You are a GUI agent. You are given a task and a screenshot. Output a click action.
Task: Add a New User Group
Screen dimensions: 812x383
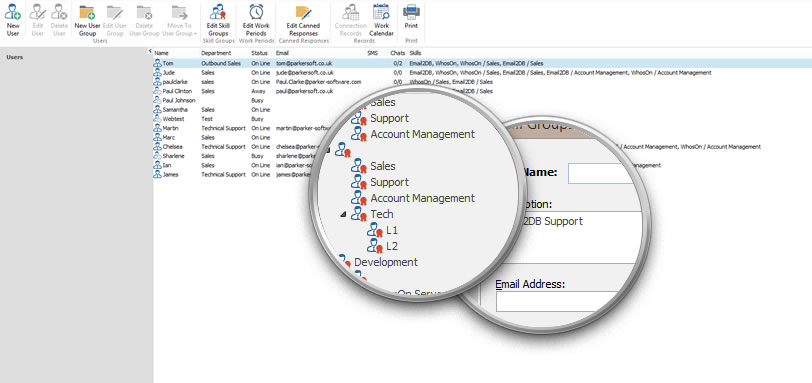(x=88, y=20)
